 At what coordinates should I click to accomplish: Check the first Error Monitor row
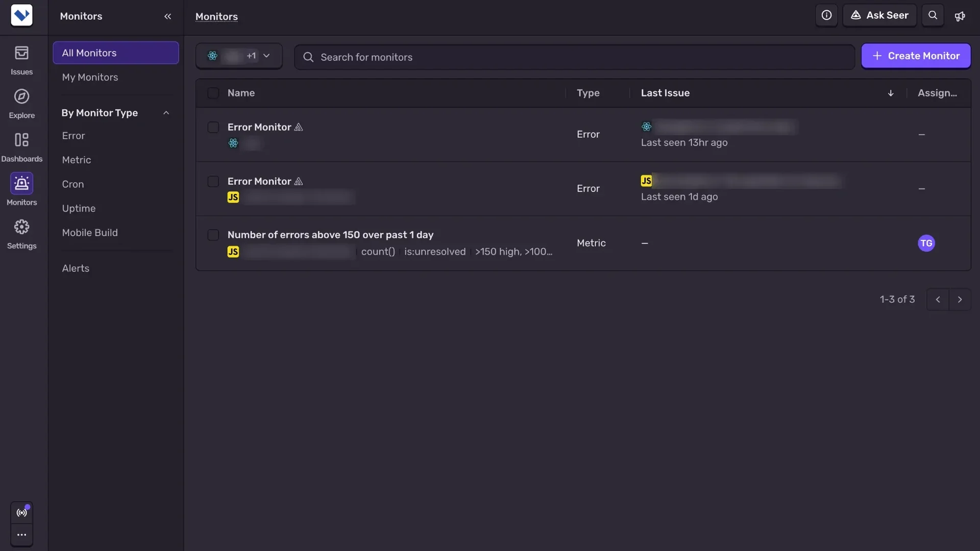click(x=213, y=127)
